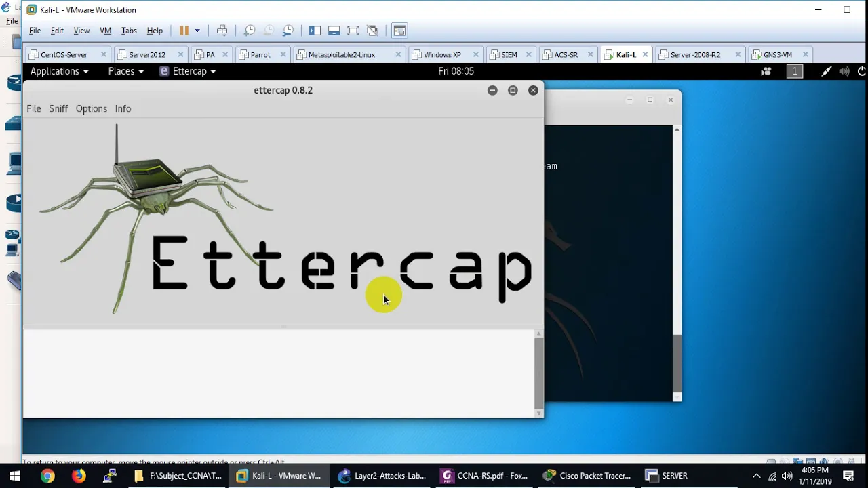Open Layer2-Attacks-Lab taskbar item
The image size is (868, 488).
[382, 476]
